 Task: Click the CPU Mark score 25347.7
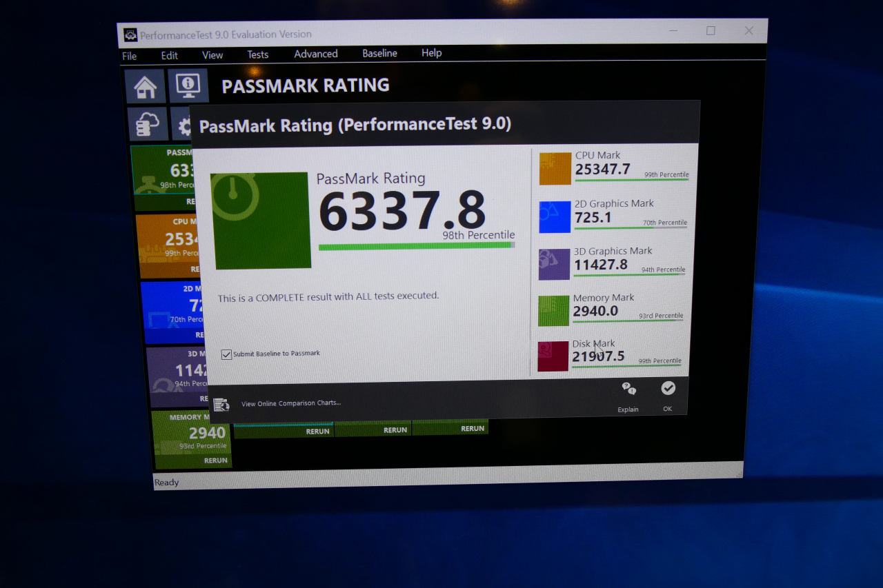[603, 169]
